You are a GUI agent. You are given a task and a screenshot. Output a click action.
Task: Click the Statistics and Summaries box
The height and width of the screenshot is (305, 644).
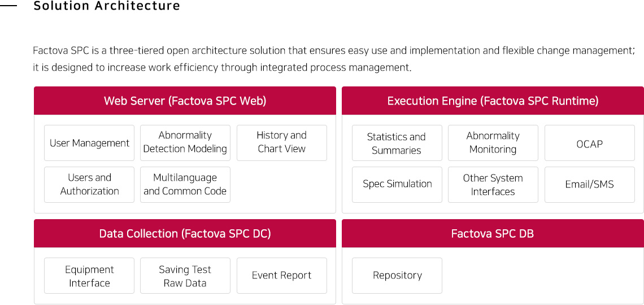tap(397, 143)
